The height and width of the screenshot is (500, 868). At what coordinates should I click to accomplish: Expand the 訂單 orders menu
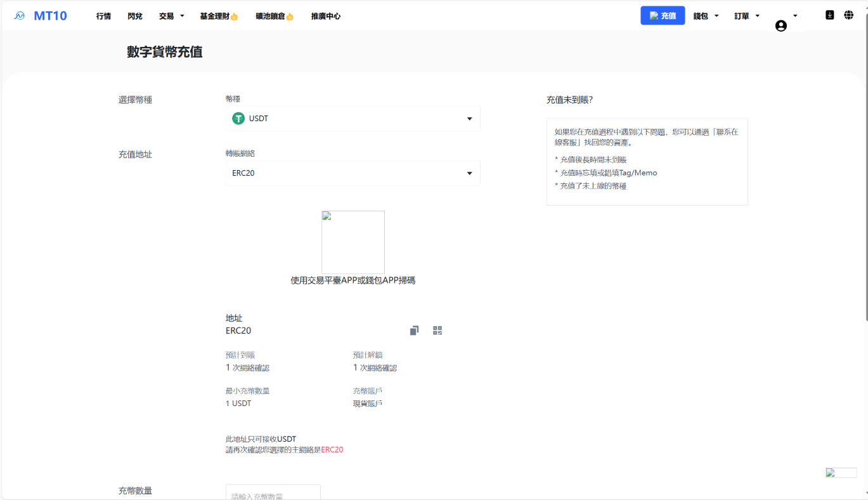click(x=747, y=16)
